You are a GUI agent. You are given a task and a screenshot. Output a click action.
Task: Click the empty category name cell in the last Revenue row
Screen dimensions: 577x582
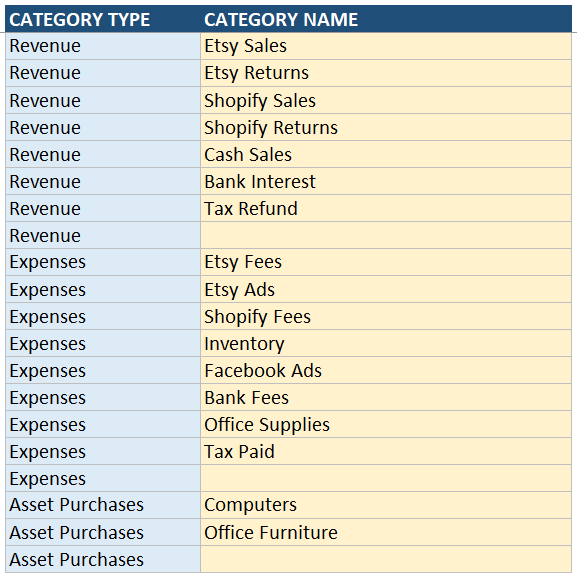(x=386, y=235)
